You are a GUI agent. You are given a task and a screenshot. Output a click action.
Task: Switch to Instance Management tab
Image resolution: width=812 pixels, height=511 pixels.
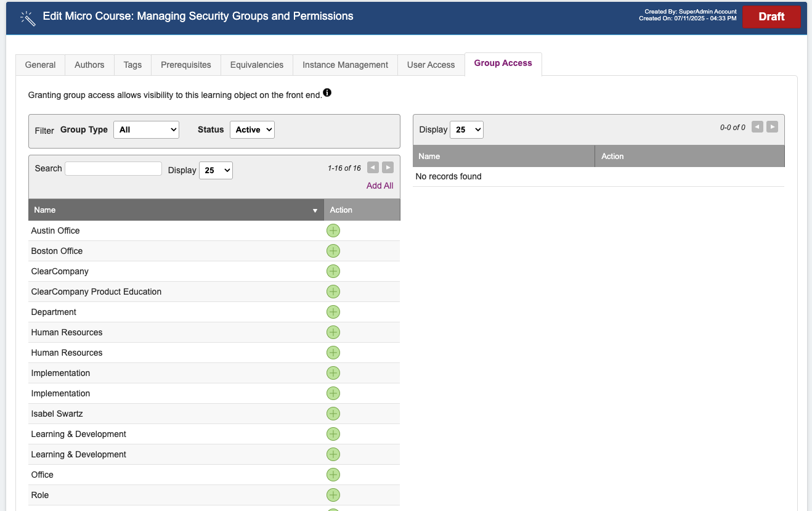click(x=346, y=65)
